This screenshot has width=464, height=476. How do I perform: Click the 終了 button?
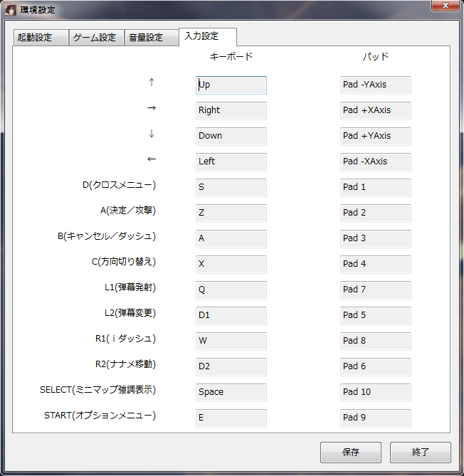[420, 452]
